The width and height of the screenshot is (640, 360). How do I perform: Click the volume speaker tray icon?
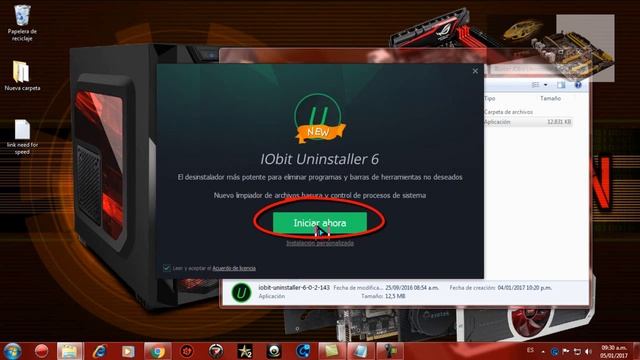[588, 351]
